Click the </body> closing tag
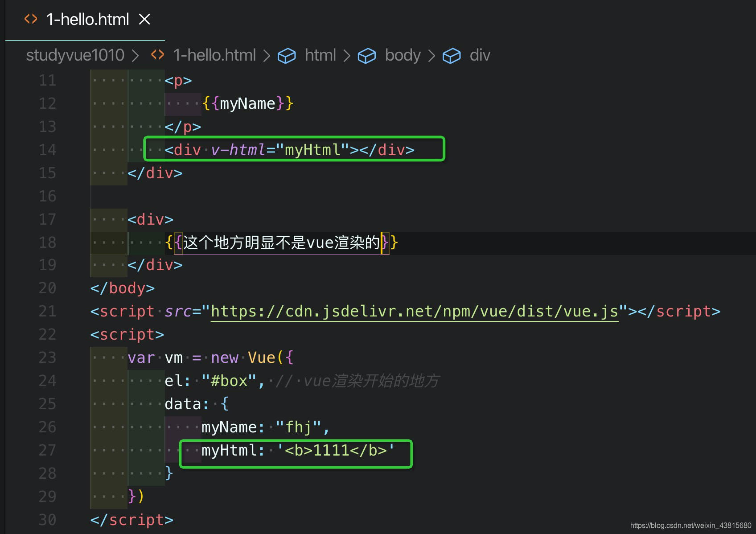Image resolution: width=756 pixels, height=534 pixels. [122, 288]
